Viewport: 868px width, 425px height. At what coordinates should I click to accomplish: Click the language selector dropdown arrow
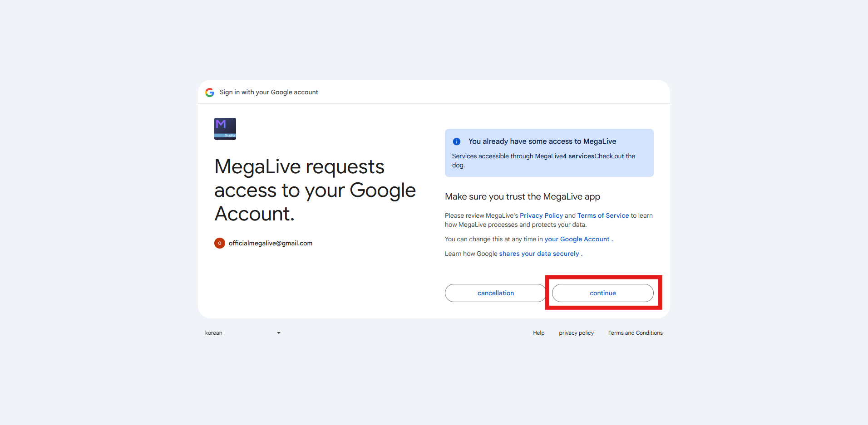279,333
